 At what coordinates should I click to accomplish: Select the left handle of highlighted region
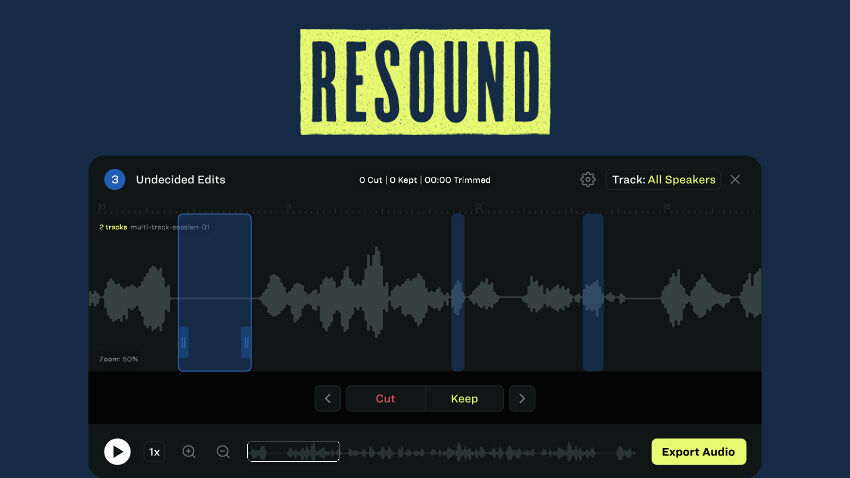click(x=183, y=342)
